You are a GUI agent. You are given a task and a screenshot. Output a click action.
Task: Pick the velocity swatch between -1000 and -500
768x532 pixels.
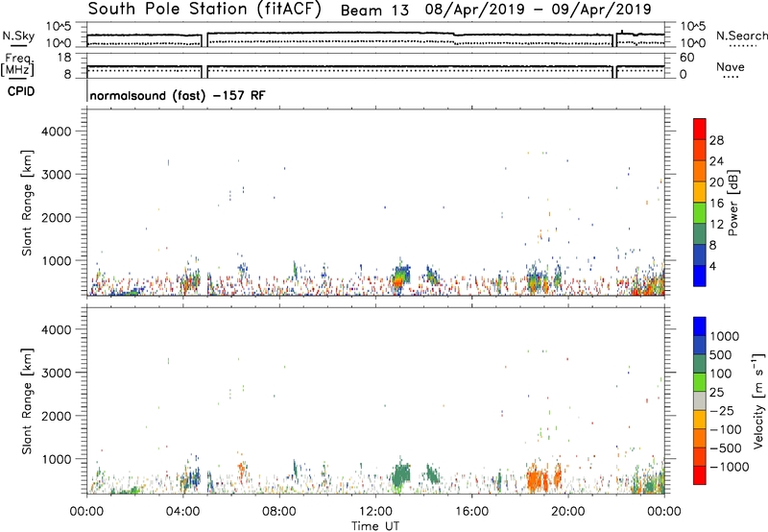point(700,456)
